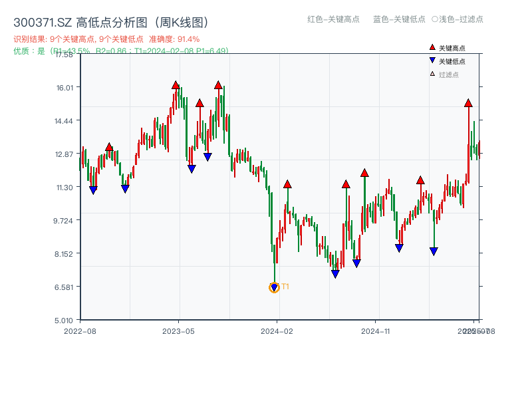
Task: Click the 12.87 y-axis label
Action: [64, 154]
